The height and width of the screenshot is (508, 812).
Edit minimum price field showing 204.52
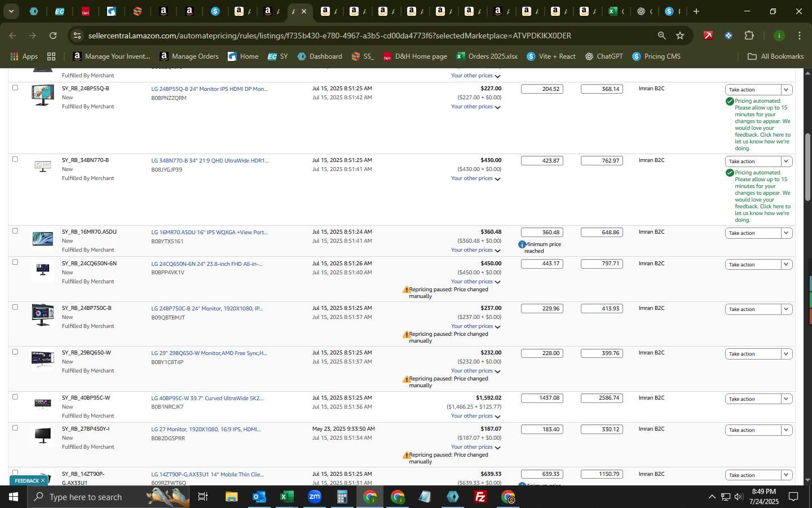tap(542, 89)
